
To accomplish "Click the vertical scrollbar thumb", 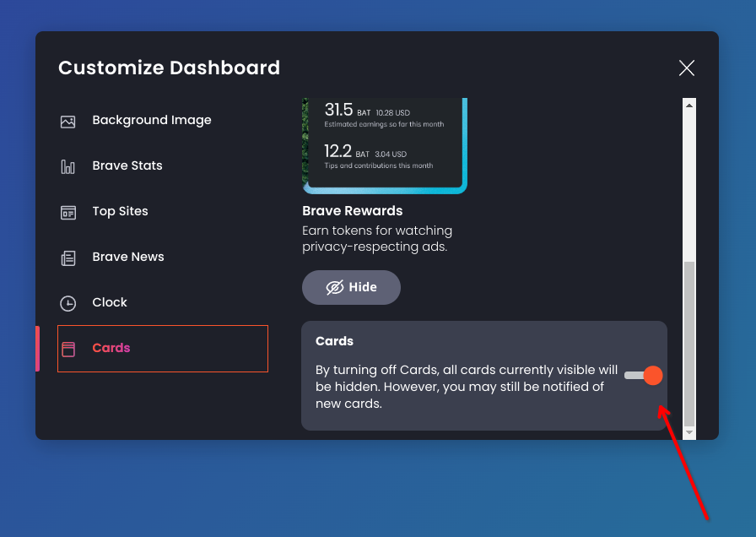I will 689,342.
